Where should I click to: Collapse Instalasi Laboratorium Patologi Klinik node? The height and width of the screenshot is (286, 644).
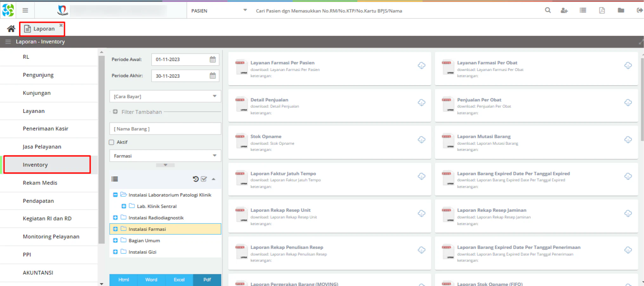[115, 195]
